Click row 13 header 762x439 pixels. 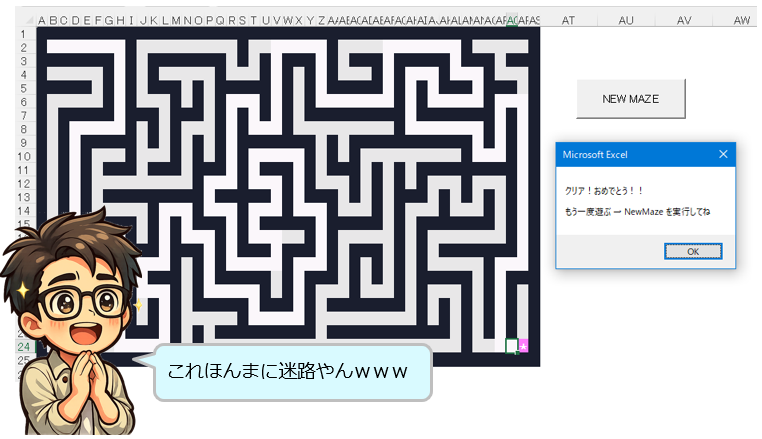[x=22, y=197]
